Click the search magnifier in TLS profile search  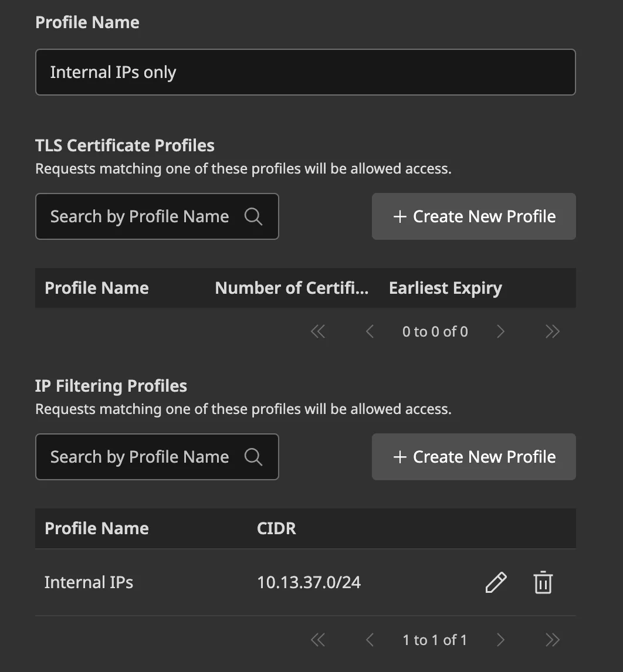click(253, 216)
